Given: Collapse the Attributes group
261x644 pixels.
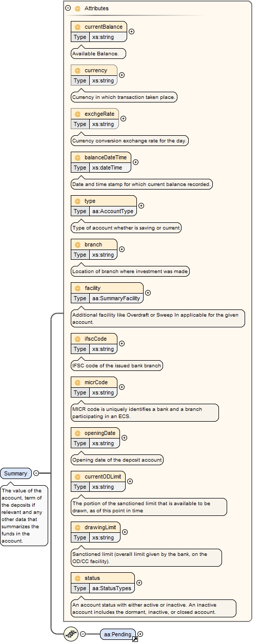Looking at the screenshot, I should tap(68, 8).
